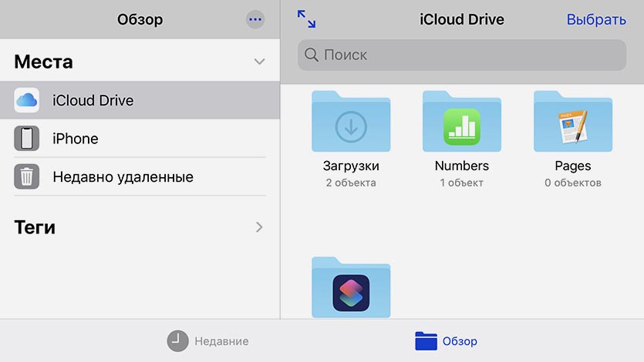Click the Загрузки folder name label
The width and height of the screenshot is (644, 362).
(351, 166)
